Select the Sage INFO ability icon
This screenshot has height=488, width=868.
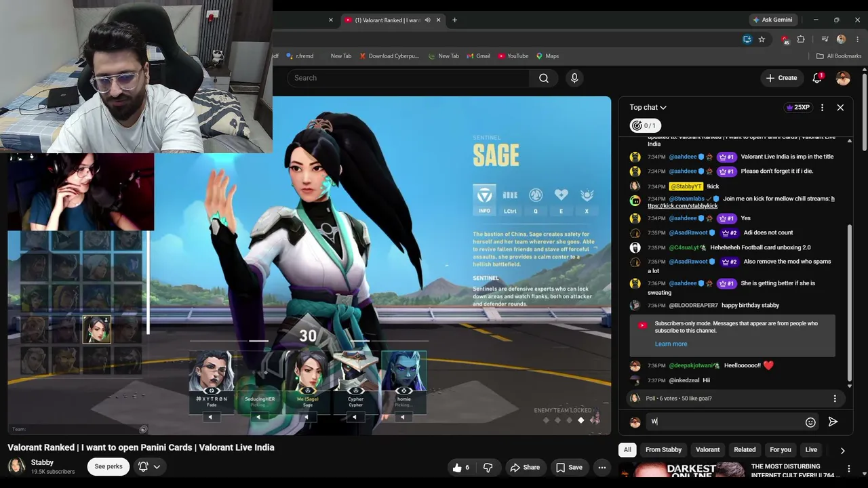pyautogui.click(x=484, y=200)
